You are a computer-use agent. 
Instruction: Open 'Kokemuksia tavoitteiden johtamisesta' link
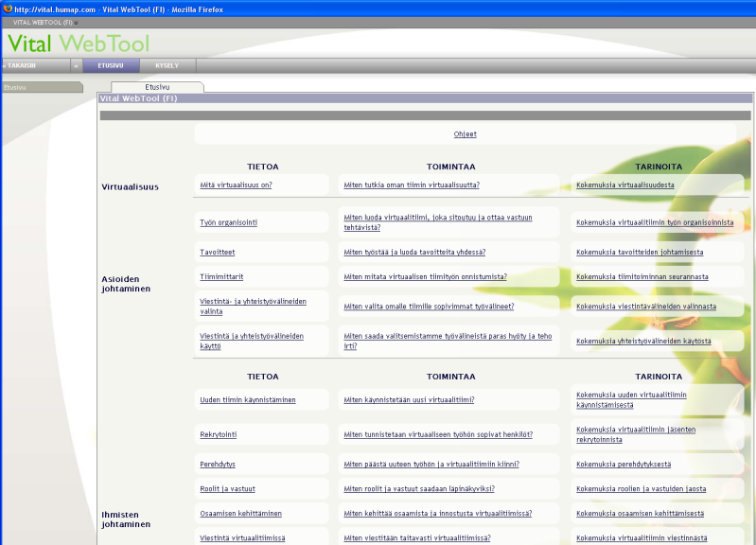pos(640,252)
